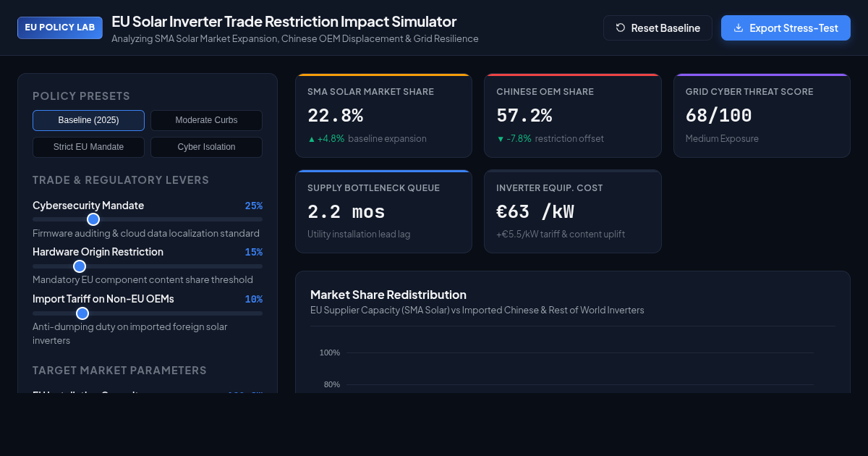Click the 15% Hardware Origin Restriction value
This screenshot has height=456, width=868.
(x=253, y=252)
